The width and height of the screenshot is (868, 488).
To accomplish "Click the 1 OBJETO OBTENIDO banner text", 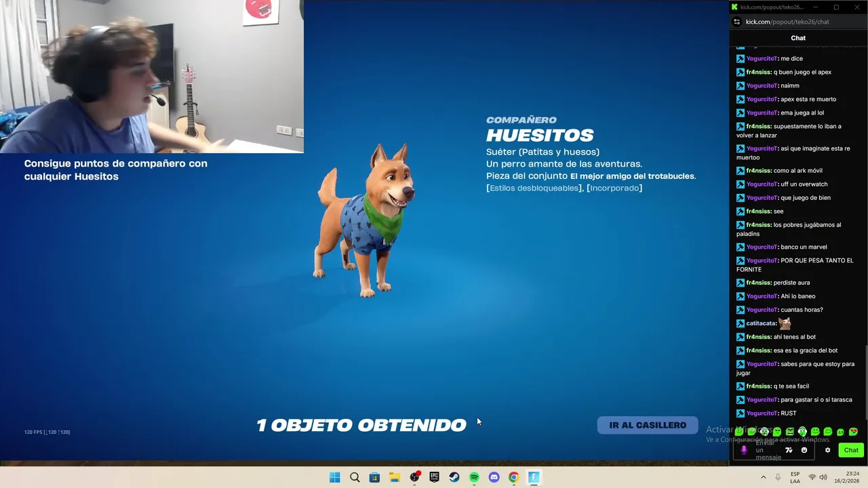I will (361, 425).
